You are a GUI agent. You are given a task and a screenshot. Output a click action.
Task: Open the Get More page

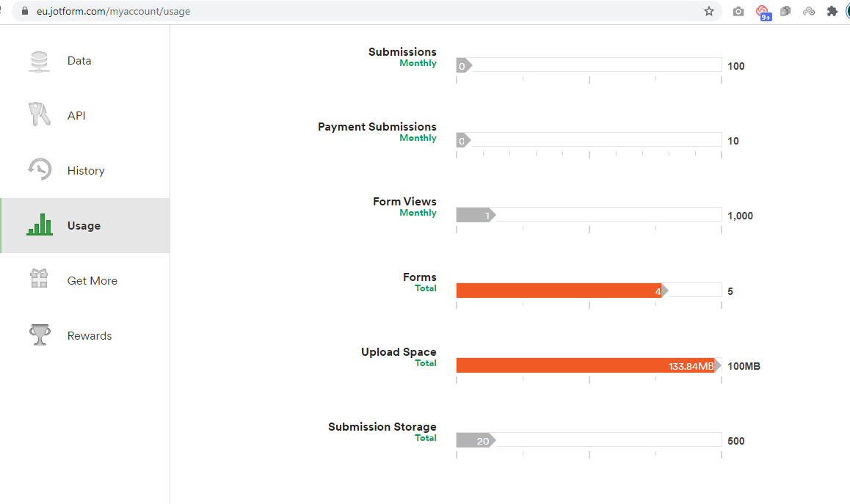point(92,280)
